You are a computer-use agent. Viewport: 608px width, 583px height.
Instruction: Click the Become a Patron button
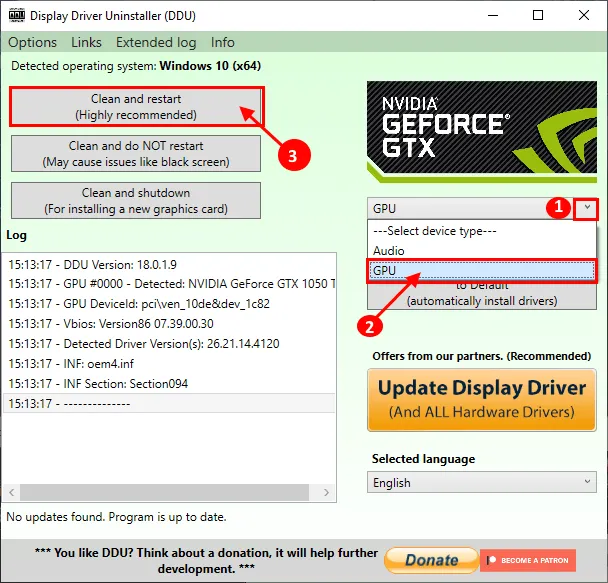click(x=528, y=560)
